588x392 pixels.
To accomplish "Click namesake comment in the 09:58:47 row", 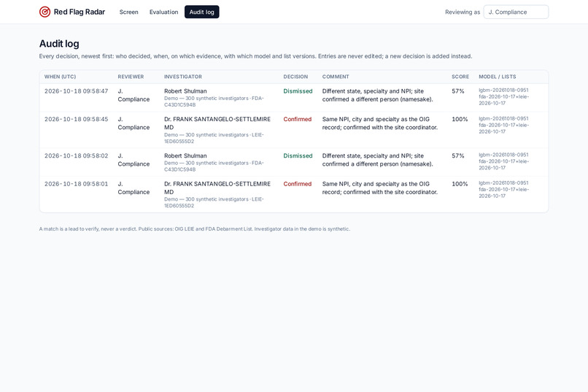I will [x=378, y=96].
